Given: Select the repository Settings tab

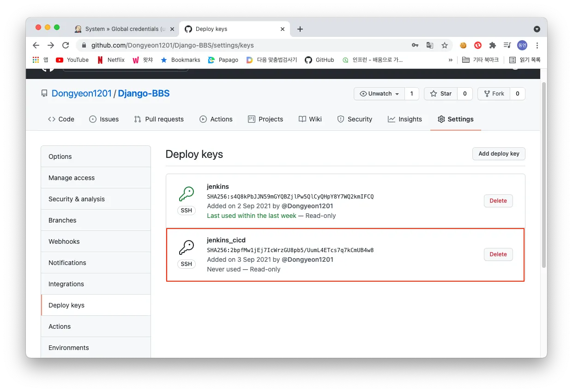Looking at the screenshot, I should [x=456, y=119].
